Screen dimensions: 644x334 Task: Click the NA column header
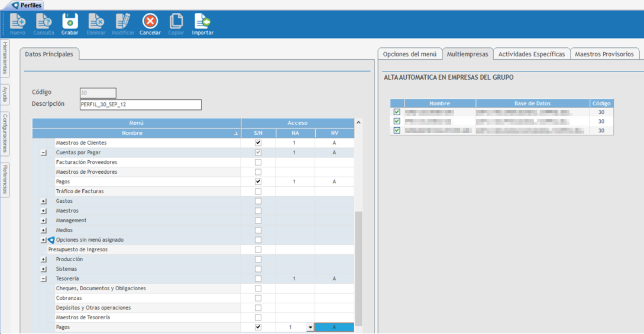[x=295, y=134]
